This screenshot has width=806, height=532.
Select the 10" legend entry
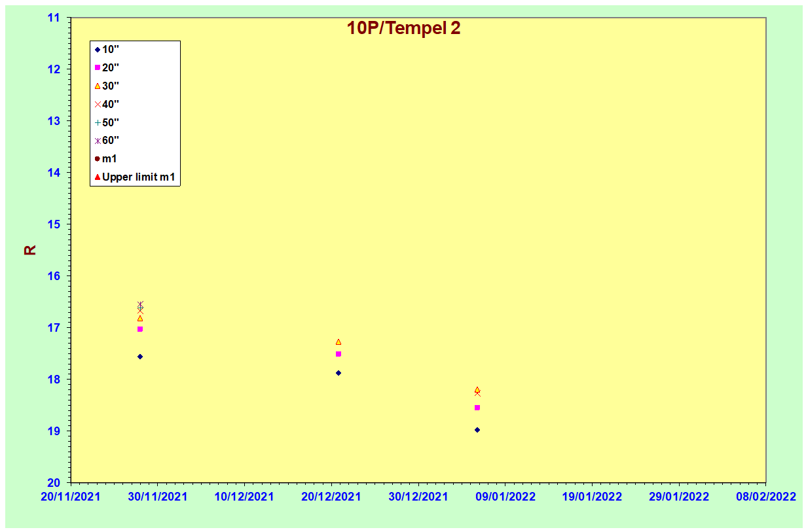(x=107, y=49)
